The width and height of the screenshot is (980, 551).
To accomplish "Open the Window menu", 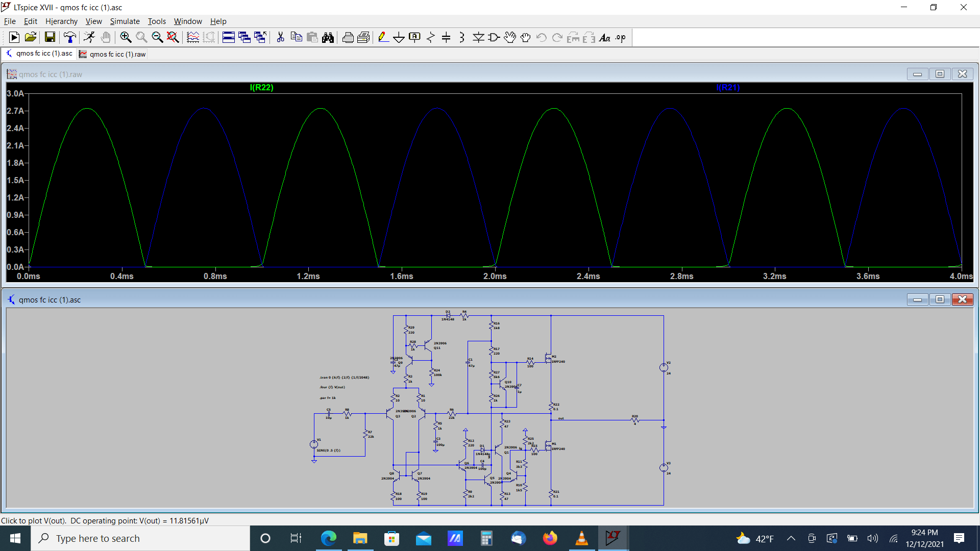I will [188, 21].
